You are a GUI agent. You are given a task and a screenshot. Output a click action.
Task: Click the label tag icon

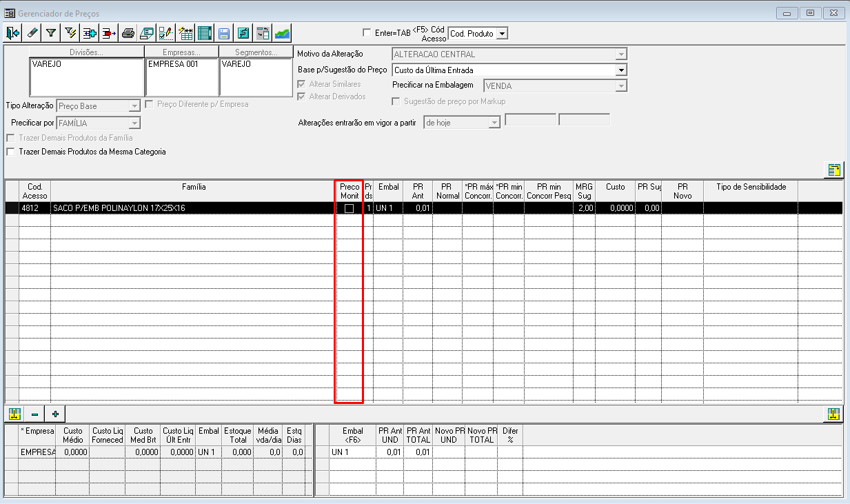[147, 32]
